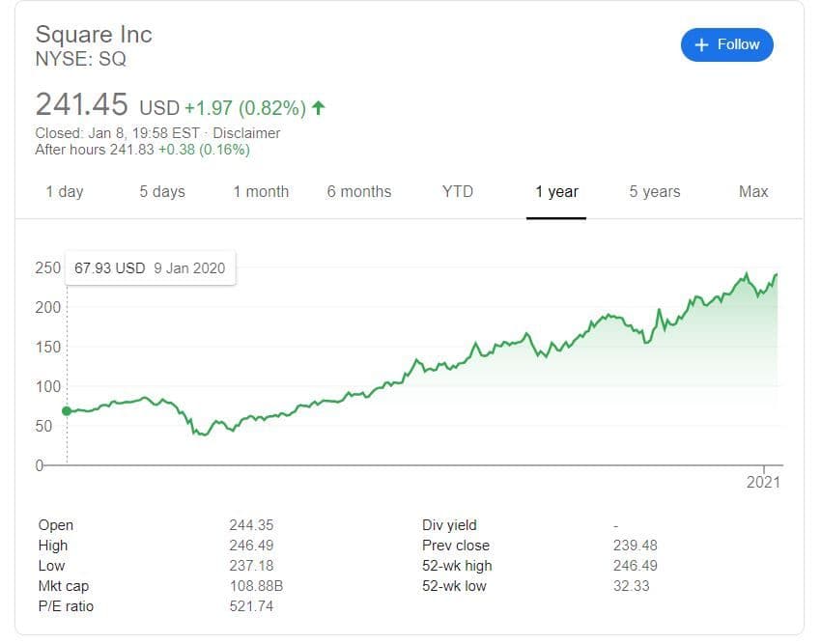The width and height of the screenshot is (821, 644).
Task: Select the 5 days range tab
Action: 162,191
